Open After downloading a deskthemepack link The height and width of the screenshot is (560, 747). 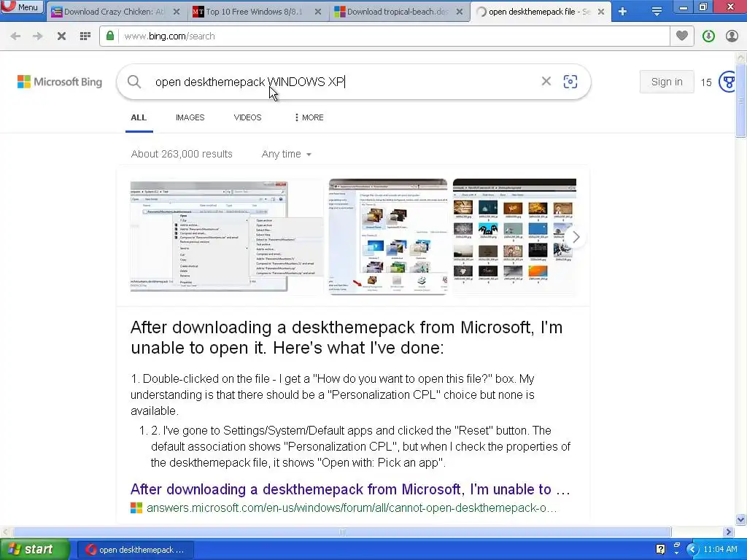pyautogui.click(x=350, y=489)
